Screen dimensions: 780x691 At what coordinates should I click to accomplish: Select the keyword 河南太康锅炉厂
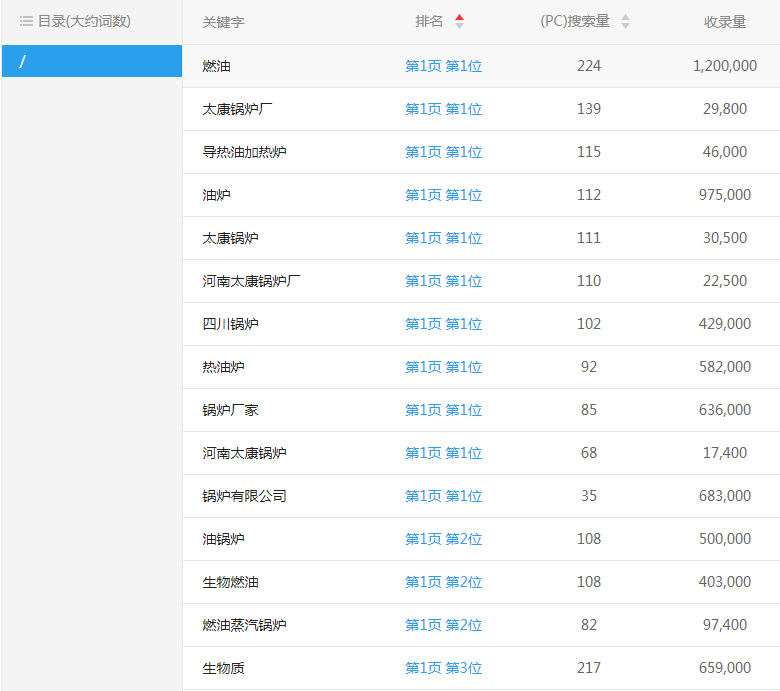(251, 281)
